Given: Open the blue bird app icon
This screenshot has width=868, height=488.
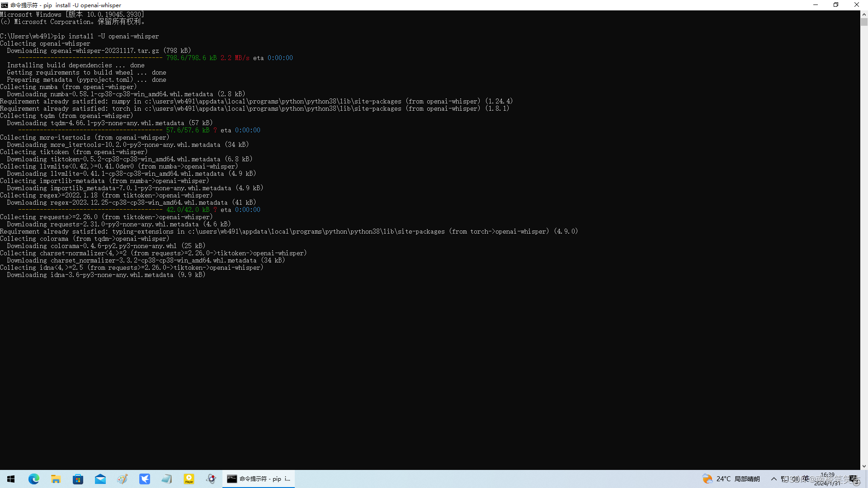Looking at the screenshot, I should 145,479.
